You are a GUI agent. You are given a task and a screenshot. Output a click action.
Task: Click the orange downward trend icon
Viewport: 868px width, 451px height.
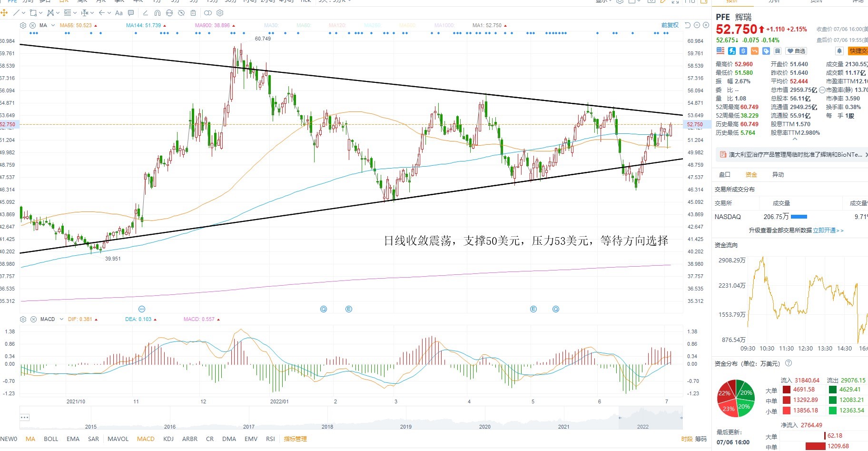click(755, 50)
